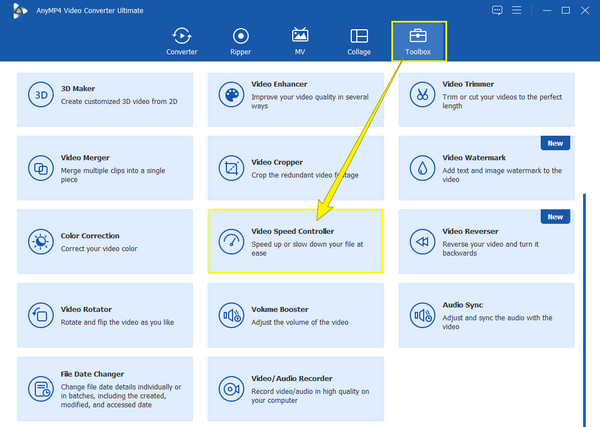Click the Video Rotator icon
This screenshot has height=427, width=600.
(x=41, y=315)
